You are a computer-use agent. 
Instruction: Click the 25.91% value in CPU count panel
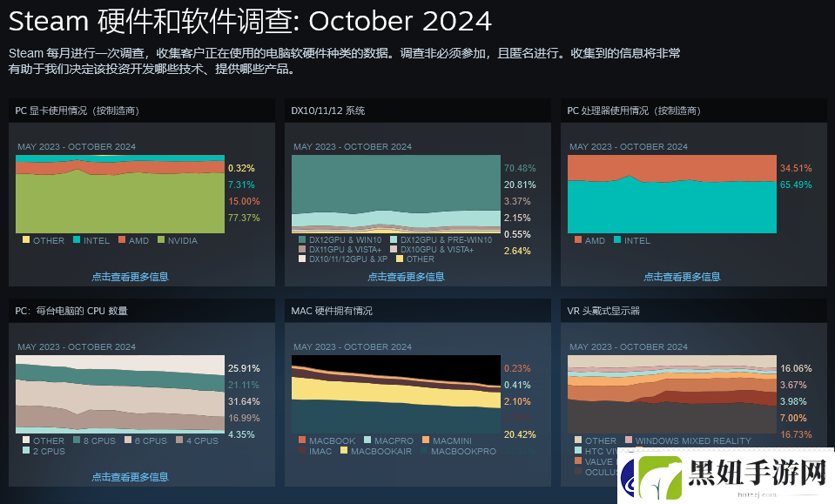(x=244, y=368)
